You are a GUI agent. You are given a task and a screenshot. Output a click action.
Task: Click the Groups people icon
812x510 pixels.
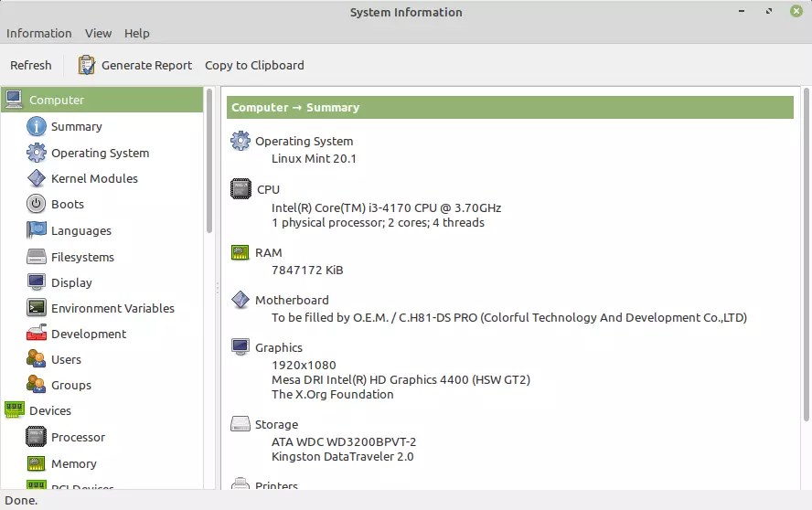coord(37,385)
